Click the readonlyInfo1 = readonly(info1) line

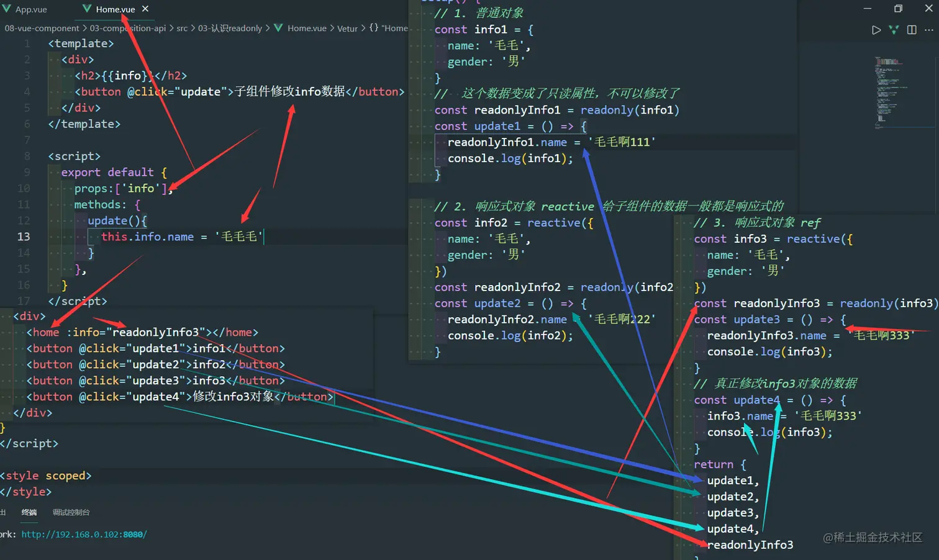(557, 110)
